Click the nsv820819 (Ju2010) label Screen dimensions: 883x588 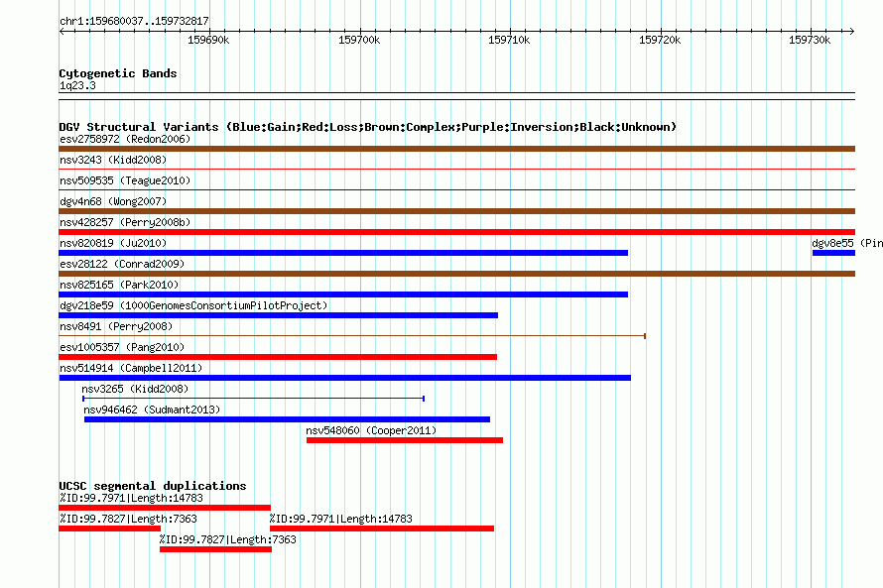tap(113, 243)
